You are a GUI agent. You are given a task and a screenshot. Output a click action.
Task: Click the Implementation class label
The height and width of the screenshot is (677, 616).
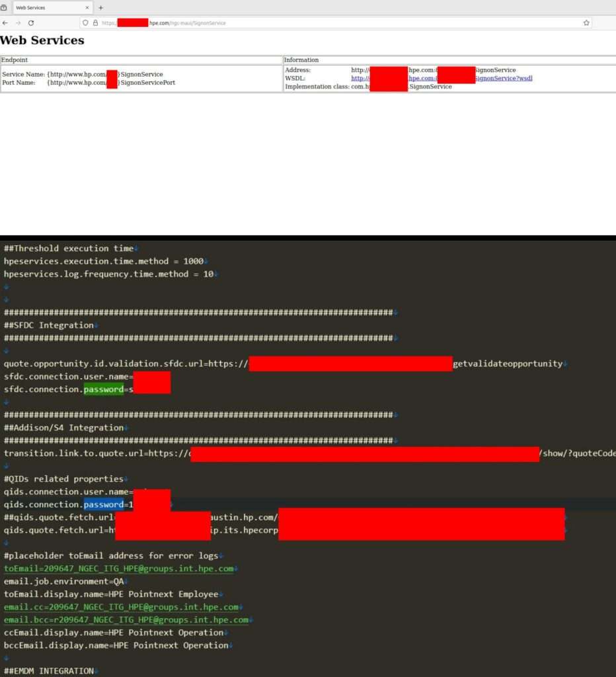317,87
